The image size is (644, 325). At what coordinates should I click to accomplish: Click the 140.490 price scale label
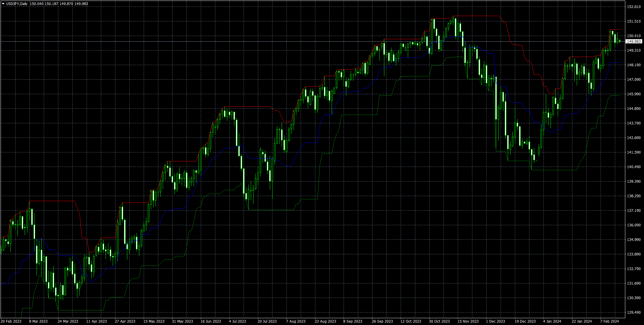coord(634,167)
